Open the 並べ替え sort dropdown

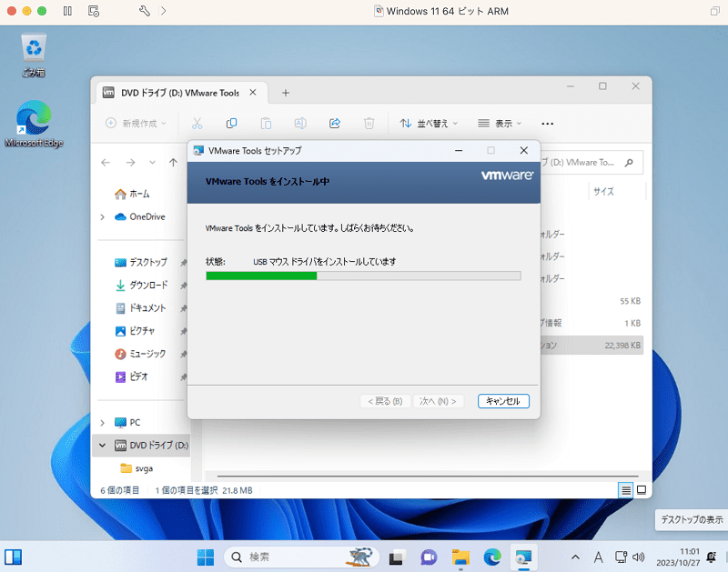point(429,124)
